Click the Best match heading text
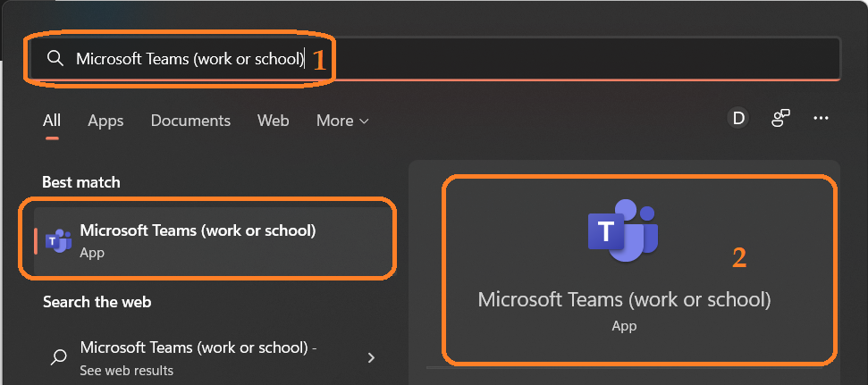868x385 pixels. [81, 182]
